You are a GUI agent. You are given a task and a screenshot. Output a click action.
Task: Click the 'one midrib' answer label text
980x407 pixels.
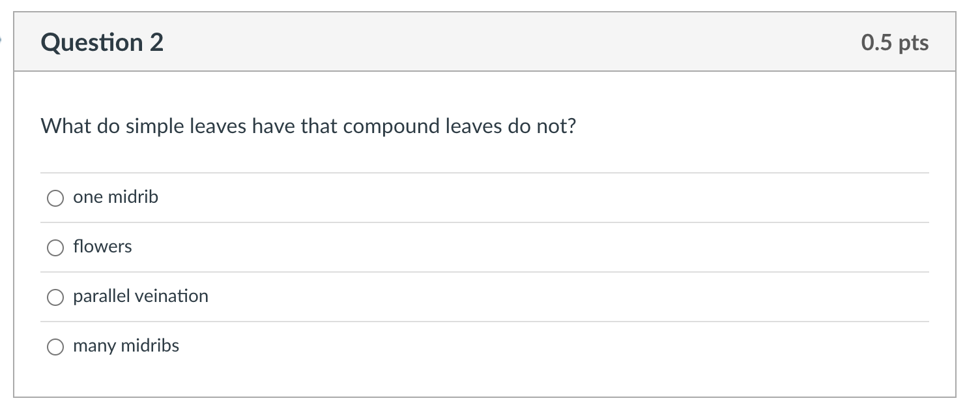(115, 197)
